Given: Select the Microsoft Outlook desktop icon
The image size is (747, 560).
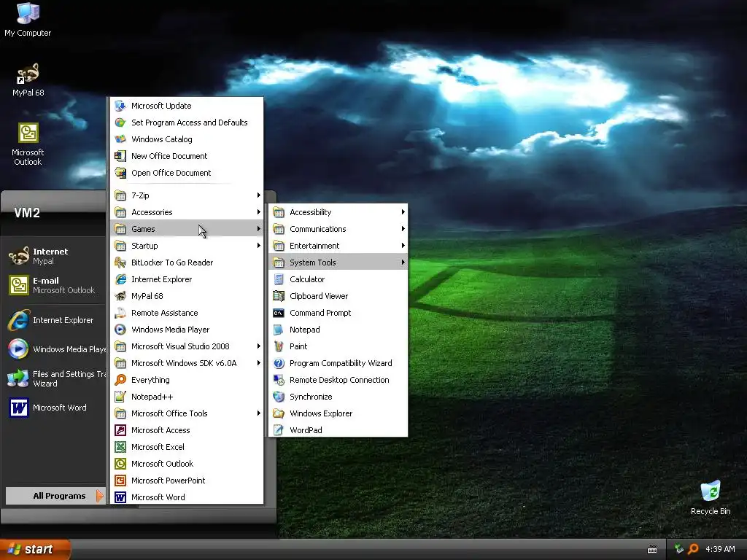Looking at the screenshot, I should point(28,144).
